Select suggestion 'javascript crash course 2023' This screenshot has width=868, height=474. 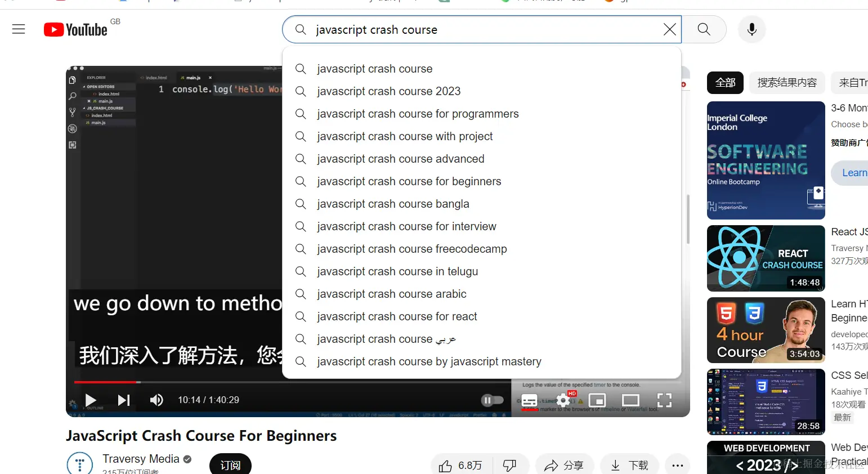[x=389, y=91]
